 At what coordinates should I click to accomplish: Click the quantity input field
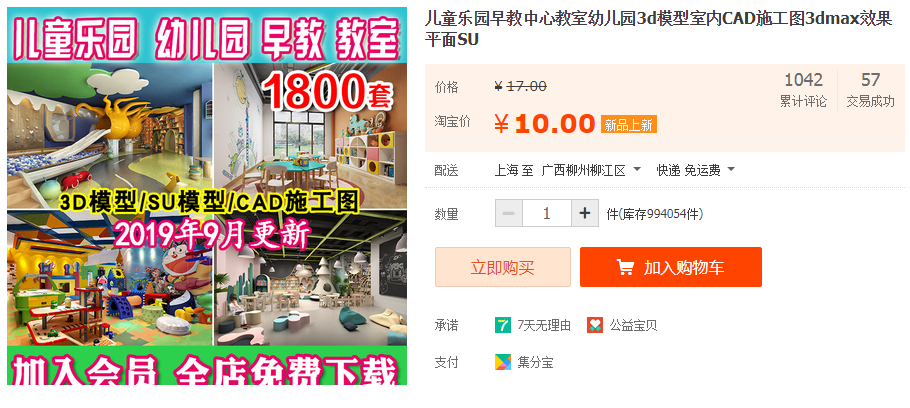(547, 214)
